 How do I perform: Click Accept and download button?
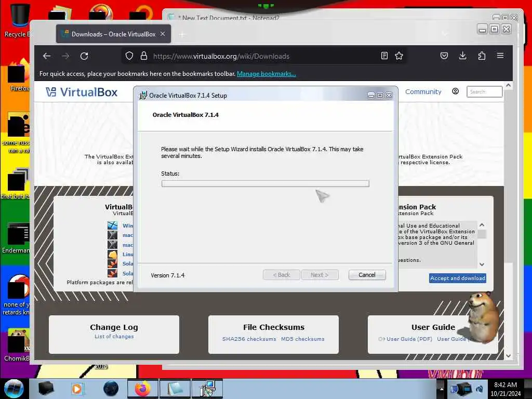tap(457, 278)
